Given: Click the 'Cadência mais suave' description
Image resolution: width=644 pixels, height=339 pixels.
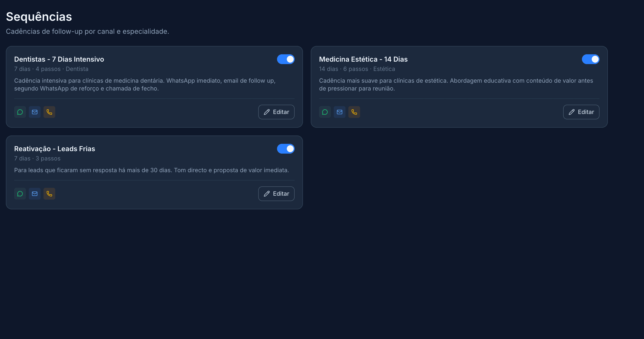Looking at the screenshot, I should (456, 85).
